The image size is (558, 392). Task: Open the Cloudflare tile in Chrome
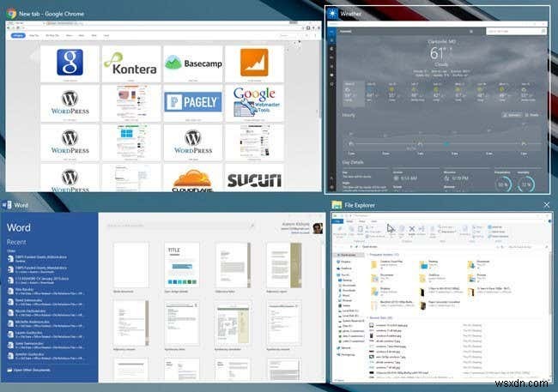pos(193,178)
